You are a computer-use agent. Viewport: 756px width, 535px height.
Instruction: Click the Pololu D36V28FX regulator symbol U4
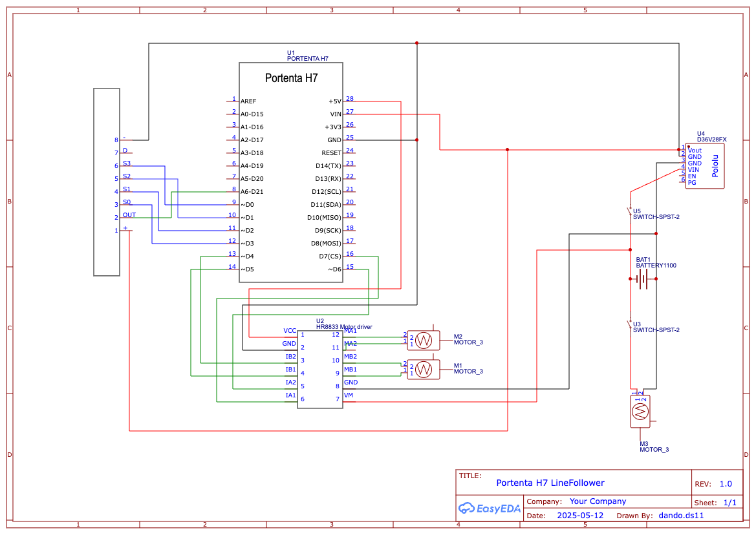coord(705,165)
